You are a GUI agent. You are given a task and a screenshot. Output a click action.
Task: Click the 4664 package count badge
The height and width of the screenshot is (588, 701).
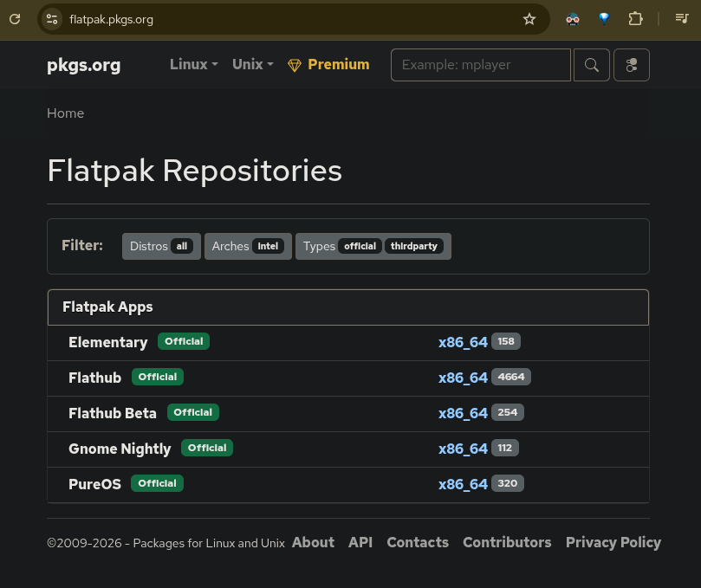tap(511, 377)
